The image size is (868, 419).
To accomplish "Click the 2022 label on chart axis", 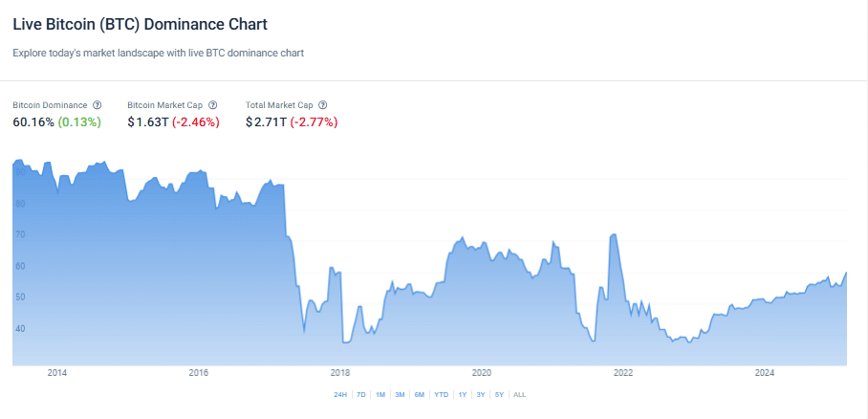I will coord(622,372).
